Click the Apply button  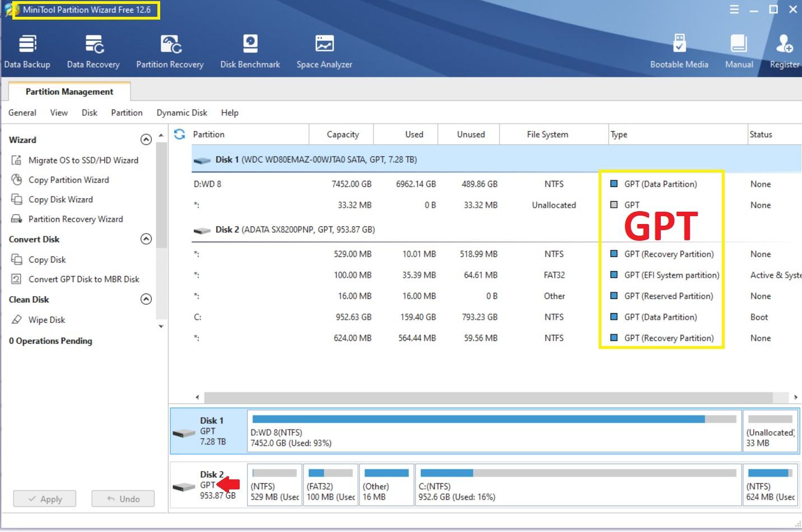point(45,499)
